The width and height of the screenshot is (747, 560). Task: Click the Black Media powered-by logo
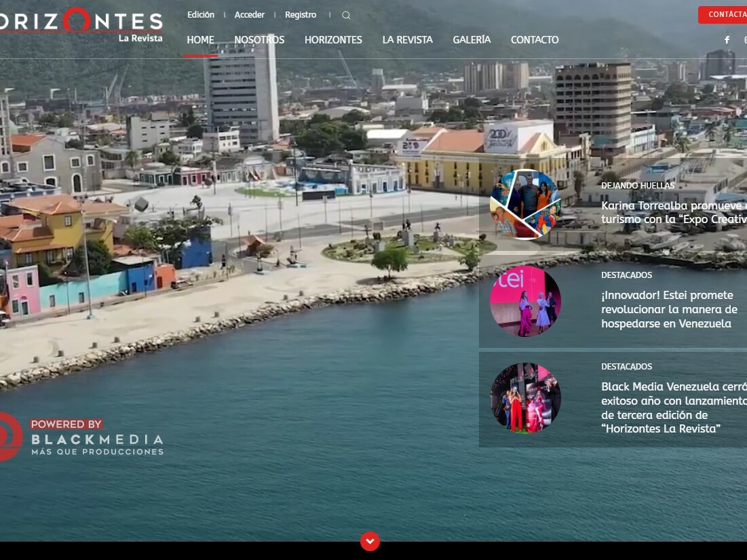click(x=81, y=437)
